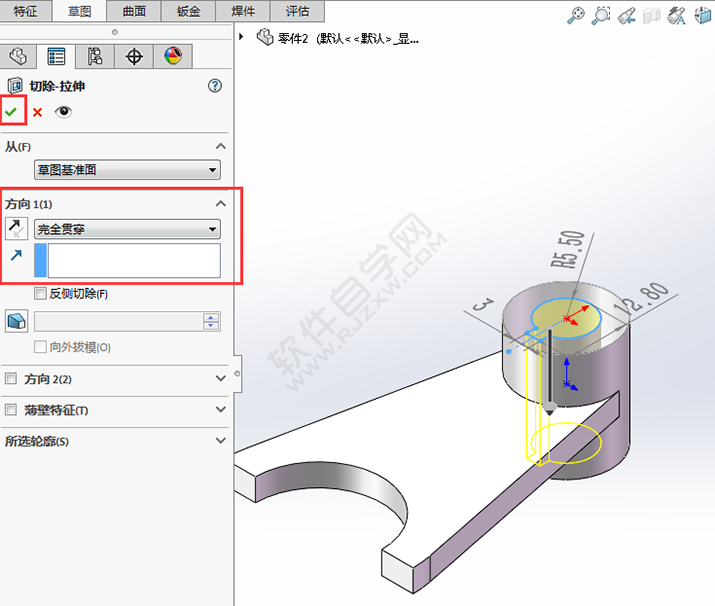
Task: Switch to the 评估 tab
Action: coord(297,11)
